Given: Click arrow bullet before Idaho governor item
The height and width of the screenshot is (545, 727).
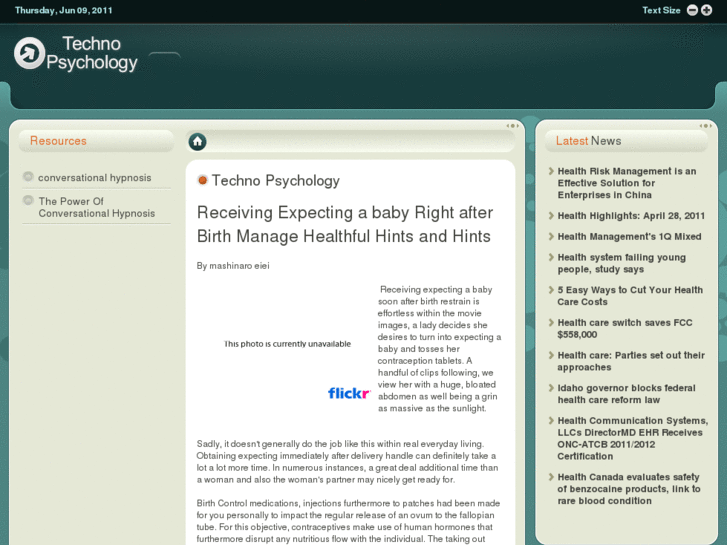Looking at the screenshot, I should coord(551,388).
